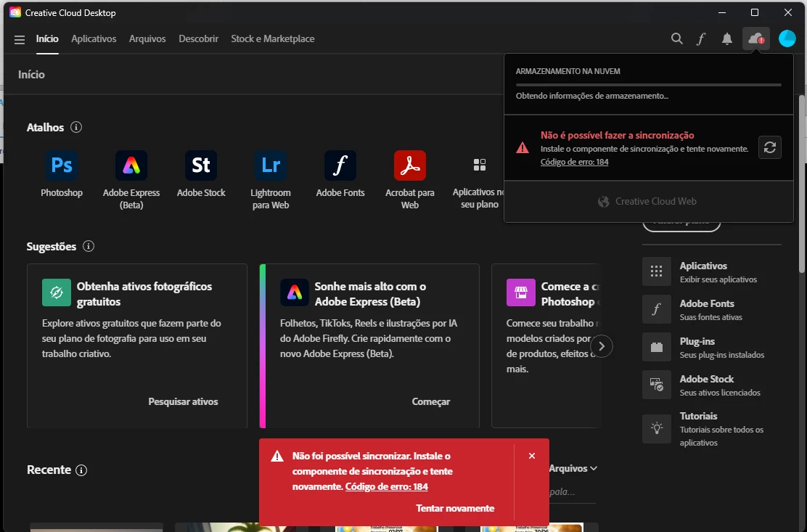Screen dimensions: 807x532
Task: Click Pesquisar ativos button
Action: 183,401
